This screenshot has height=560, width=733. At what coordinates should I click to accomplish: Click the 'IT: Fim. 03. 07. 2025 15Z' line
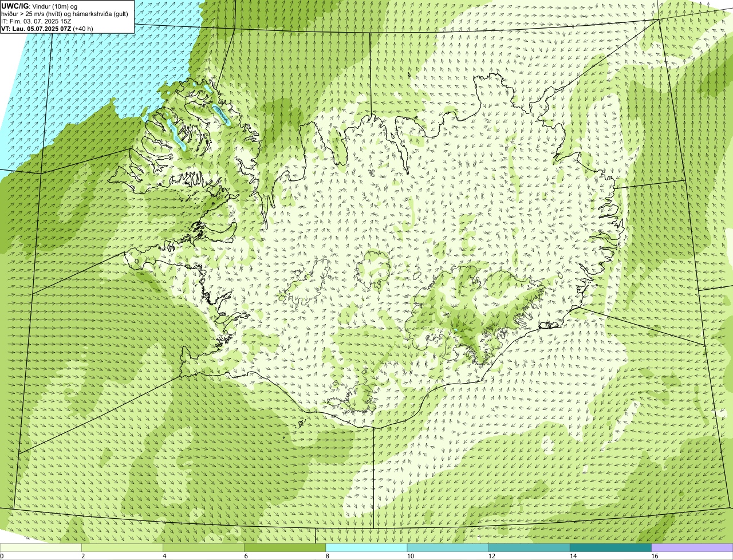coord(36,21)
